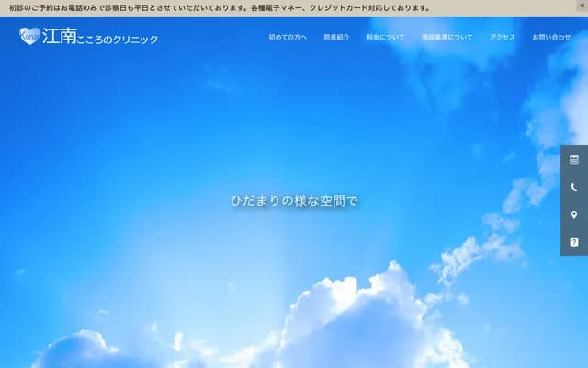Click the ひだまりの様な空間で headline text
Image resolution: width=588 pixels, height=368 pixels.
294,201
